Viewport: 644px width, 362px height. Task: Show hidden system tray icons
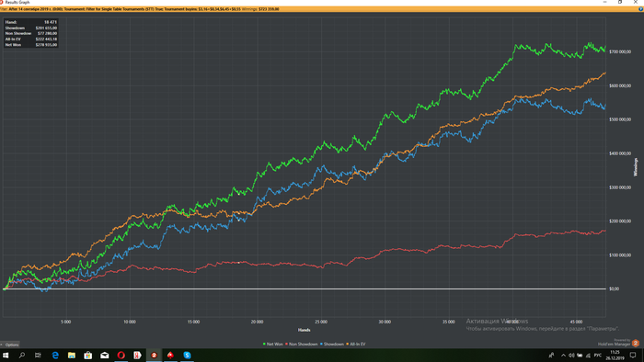point(563,356)
